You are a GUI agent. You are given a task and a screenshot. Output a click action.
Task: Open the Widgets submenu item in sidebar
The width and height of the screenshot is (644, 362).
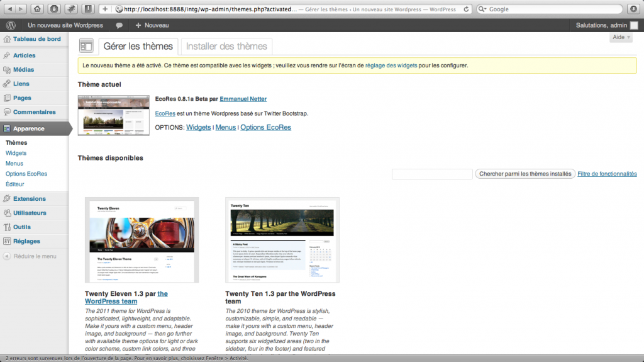pyautogui.click(x=16, y=153)
